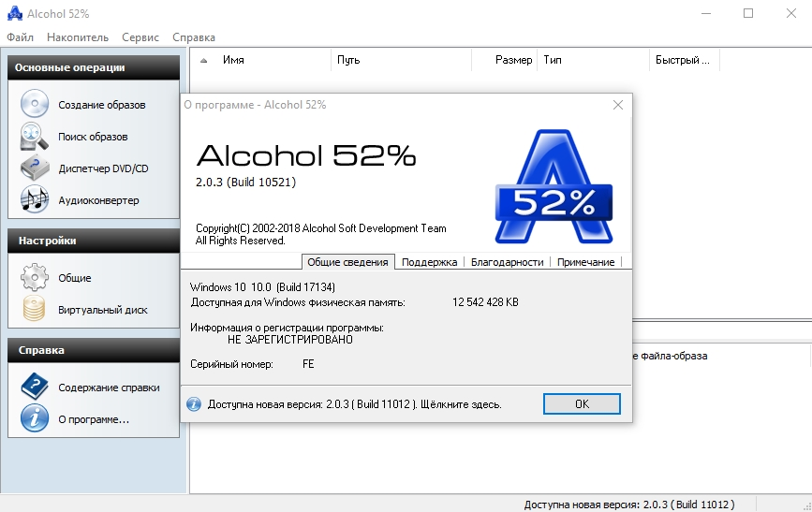Click the Alcohol 52% title bar app icon
Viewport: 812px width, 512px height.
tap(15, 13)
